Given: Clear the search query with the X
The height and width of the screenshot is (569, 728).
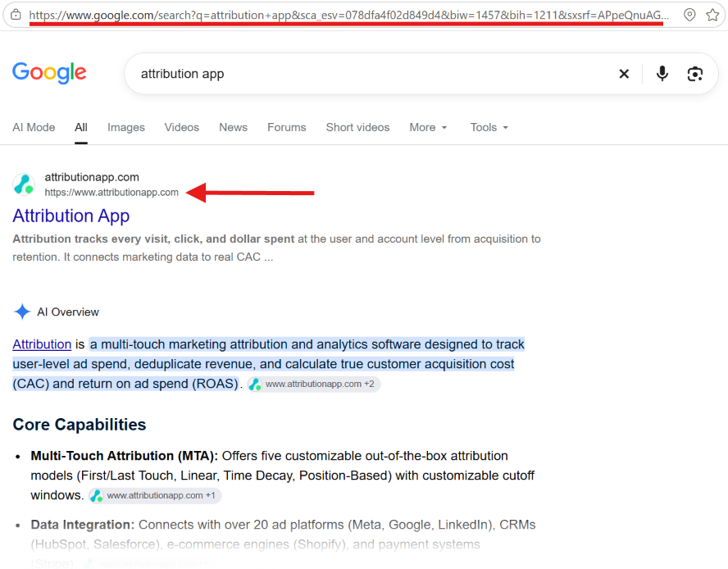Looking at the screenshot, I should [x=624, y=74].
